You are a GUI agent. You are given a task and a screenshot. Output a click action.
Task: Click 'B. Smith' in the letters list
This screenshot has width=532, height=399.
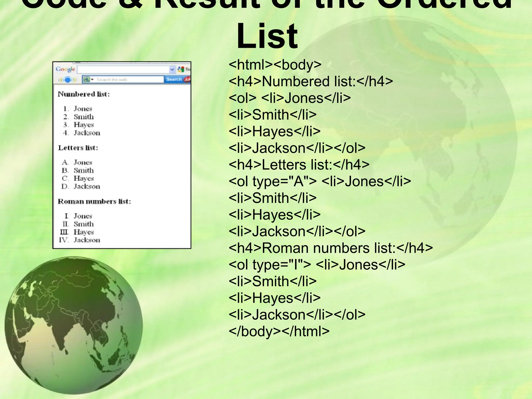tap(78, 170)
